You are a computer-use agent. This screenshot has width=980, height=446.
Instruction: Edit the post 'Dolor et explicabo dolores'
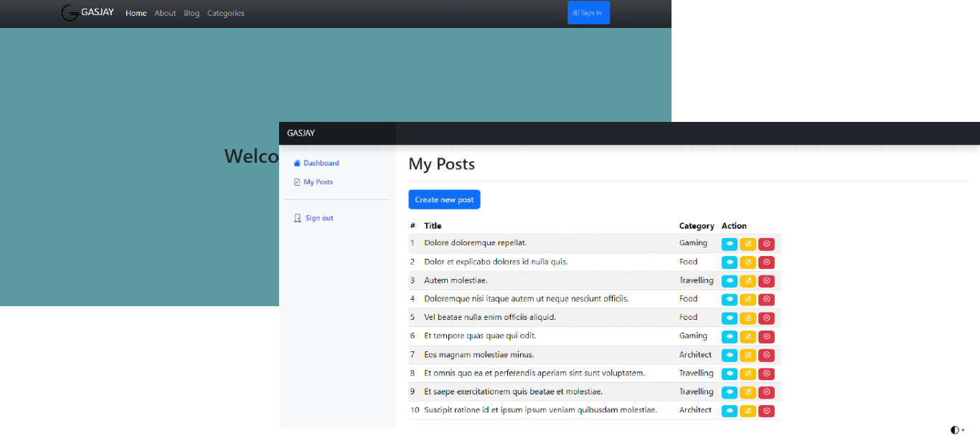click(748, 262)
